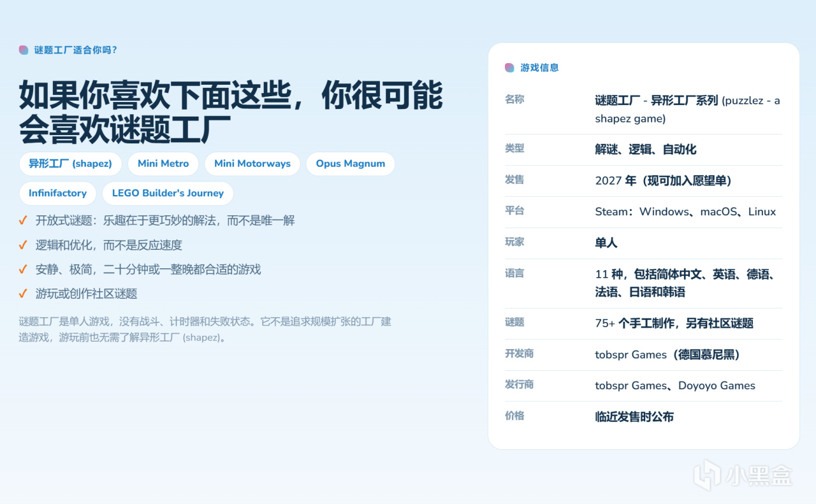
Task: Click the checkmark next to 游玩或创作社区谜题
Action: click(x=23, y=294)
